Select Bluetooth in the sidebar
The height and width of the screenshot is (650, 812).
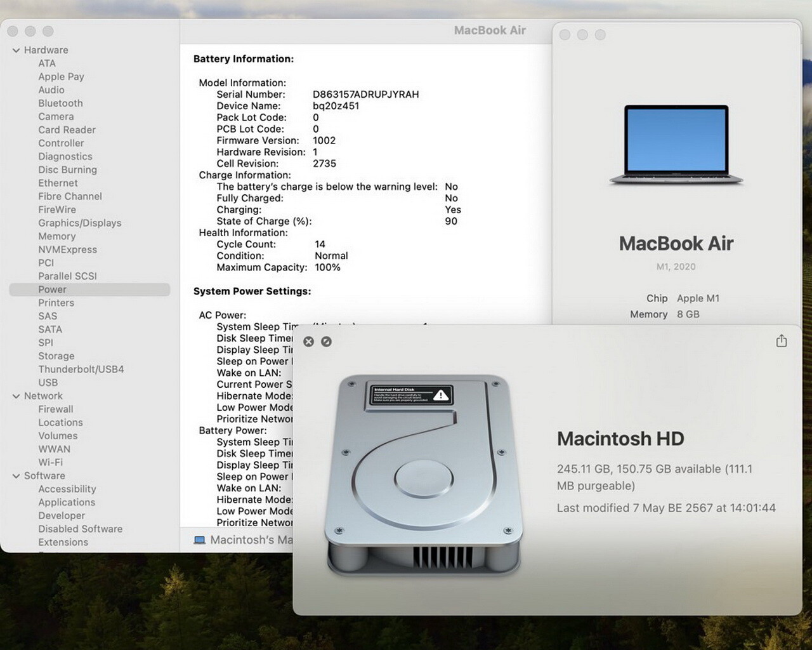tap(60, 103)
